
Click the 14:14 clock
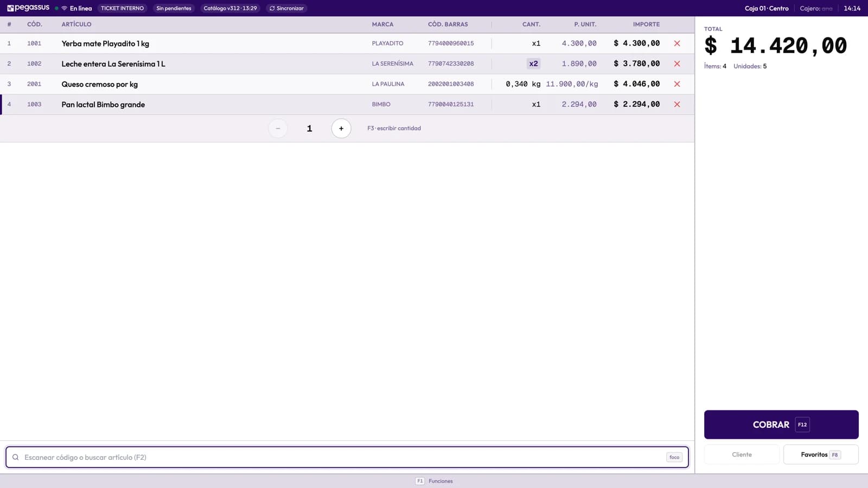click(x=852, y=8)
